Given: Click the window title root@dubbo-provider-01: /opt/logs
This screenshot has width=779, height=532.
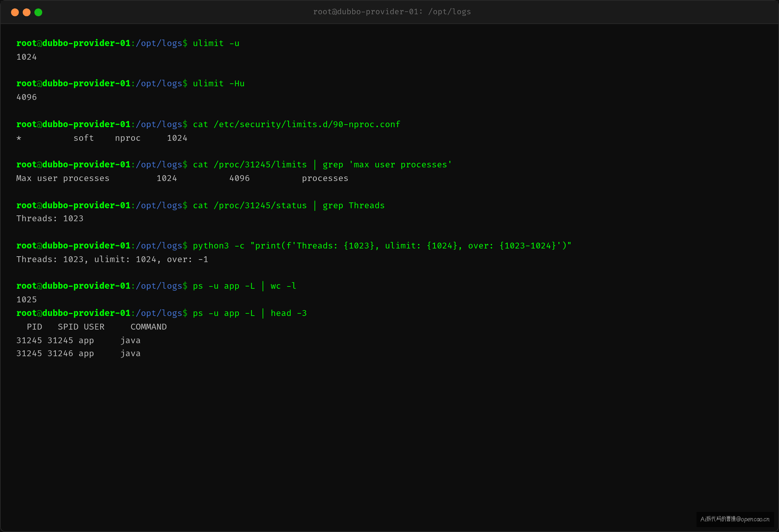Looking at the screenshot, I should pos(392,12).
